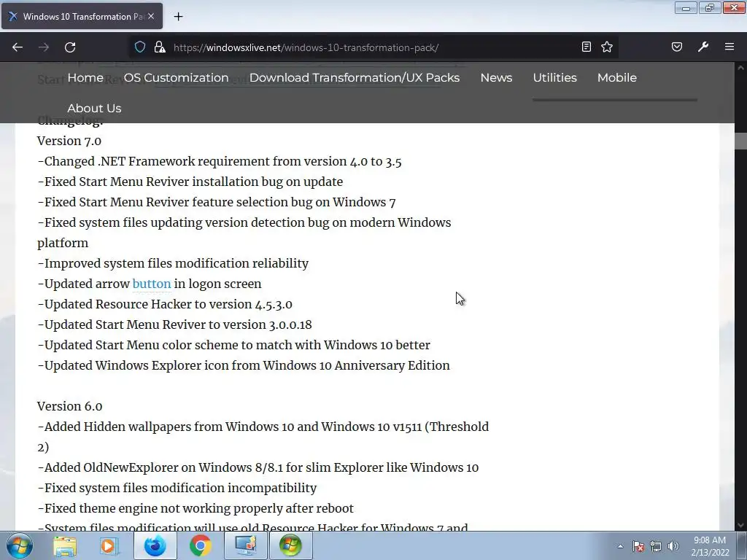Open Action Center flag tray icon

click(638, 546)
